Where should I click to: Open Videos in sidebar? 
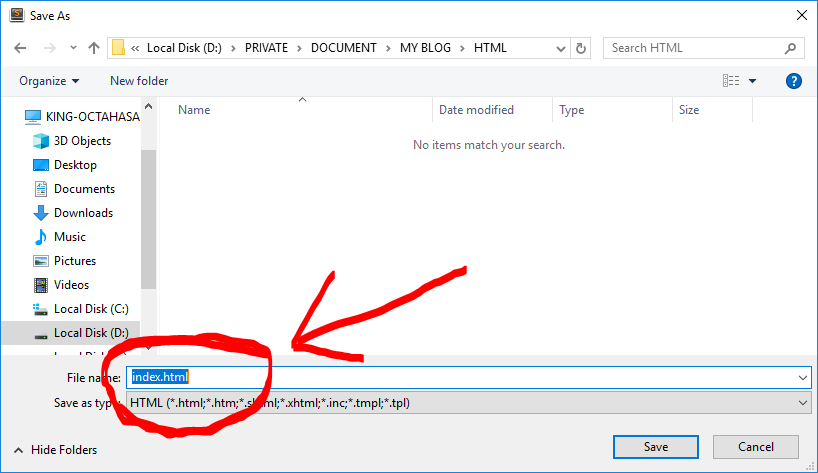[71, 285]
